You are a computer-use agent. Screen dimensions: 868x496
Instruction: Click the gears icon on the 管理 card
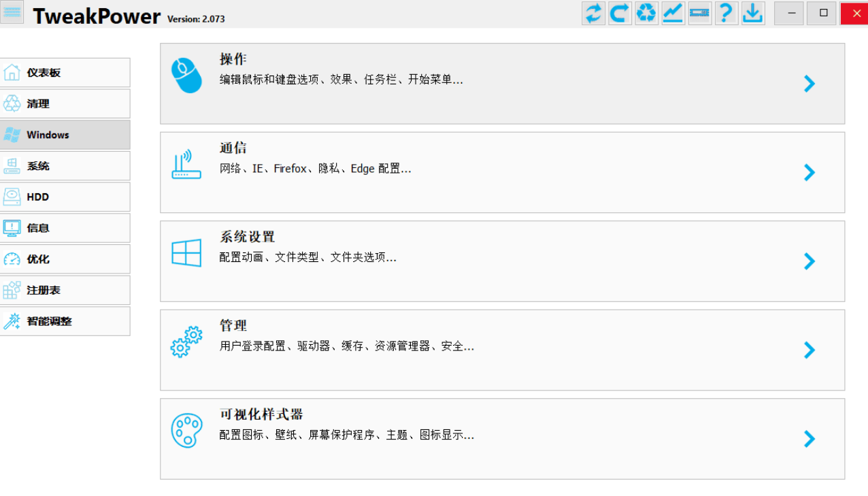click(186, 342)
